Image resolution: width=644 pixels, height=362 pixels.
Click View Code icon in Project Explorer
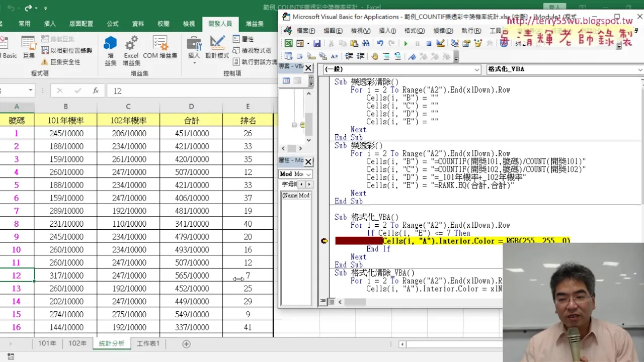click(x=286, y=80)
